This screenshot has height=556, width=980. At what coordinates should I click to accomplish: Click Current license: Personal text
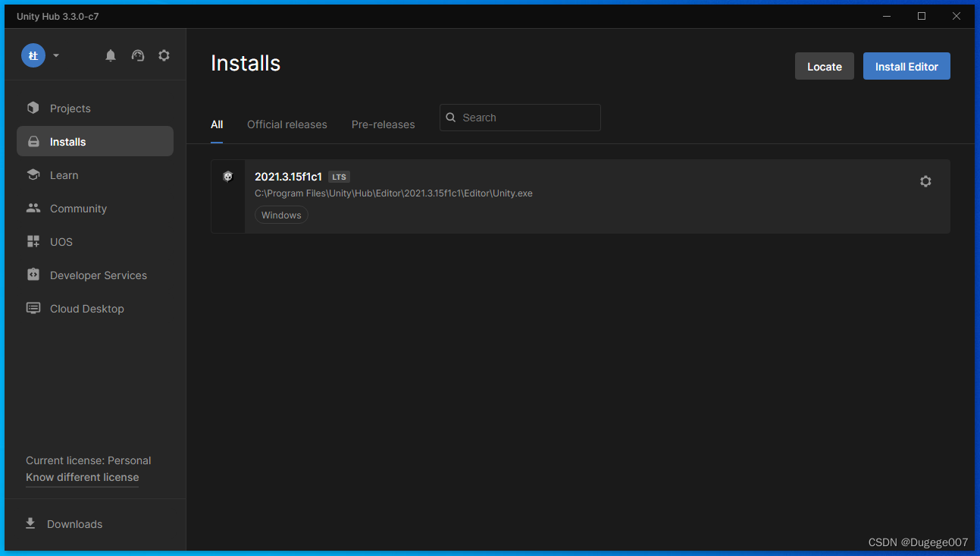coord(88,460)
